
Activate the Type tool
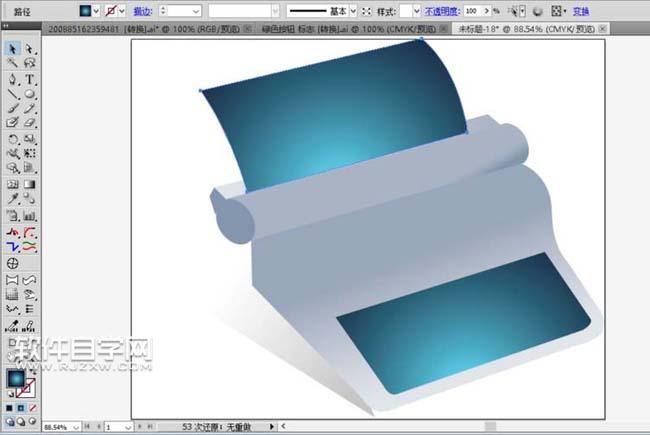(29, 79)
